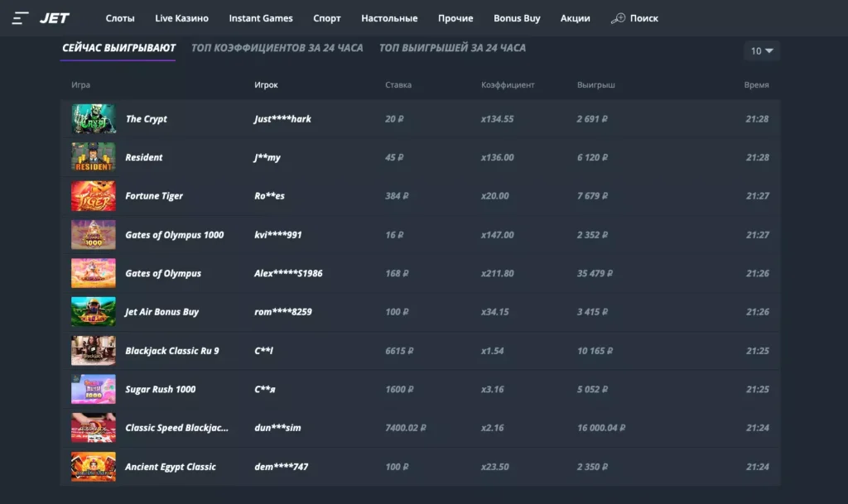
Task: Open Gates of Olympus 1000 thumbnail
Action: tap(93, 234)
